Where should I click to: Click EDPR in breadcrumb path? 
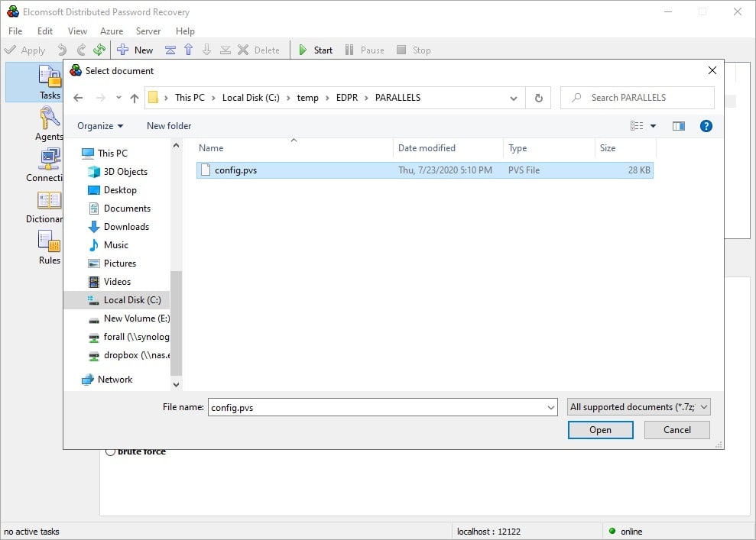click(347, 98)
